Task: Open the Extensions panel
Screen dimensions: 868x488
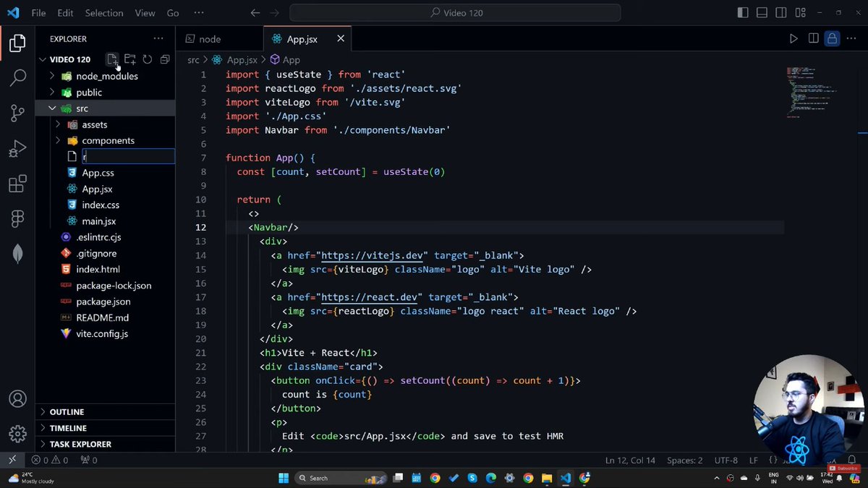Action: [x=16, y=184]
